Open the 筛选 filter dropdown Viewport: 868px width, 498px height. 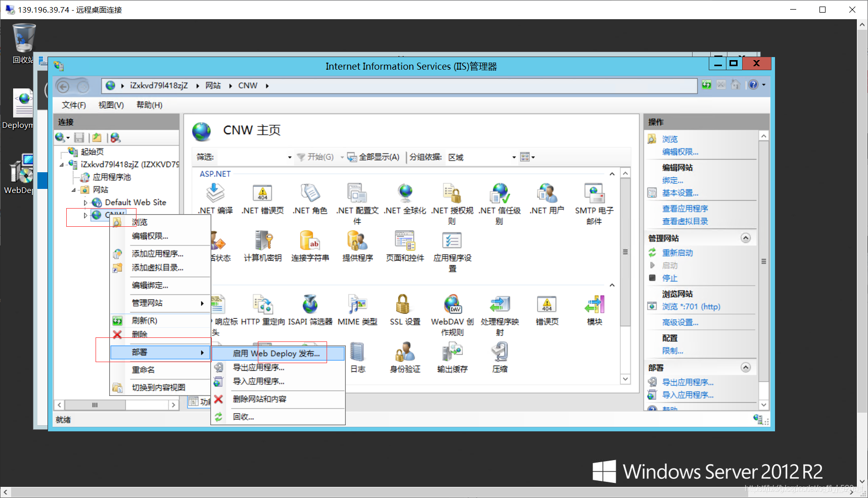point(290,158)
